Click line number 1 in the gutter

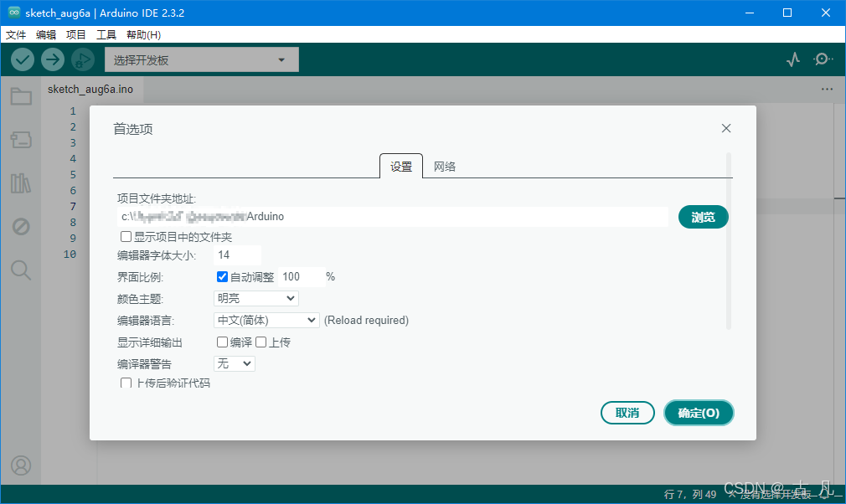[73, 111]
